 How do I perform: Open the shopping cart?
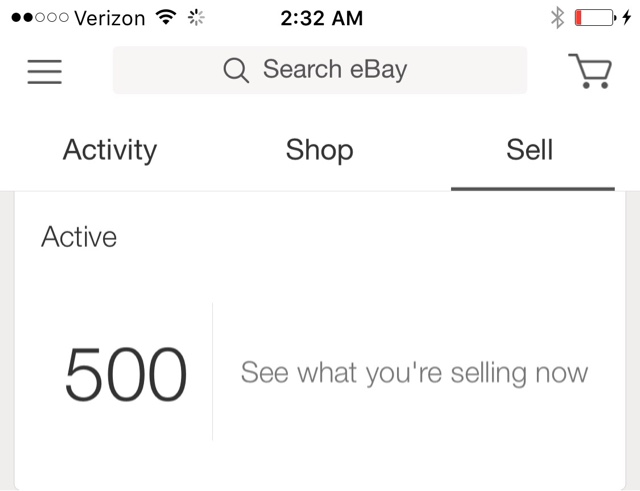tap(590, 71)
